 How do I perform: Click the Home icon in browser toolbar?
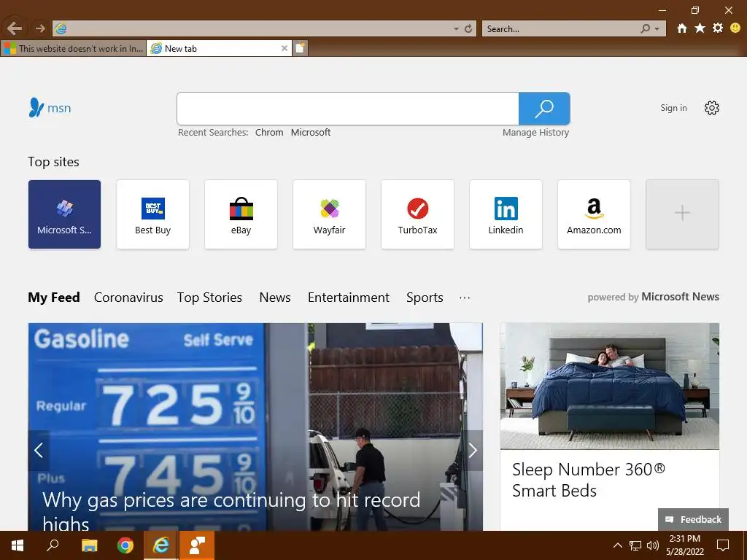tap(682, 28)
